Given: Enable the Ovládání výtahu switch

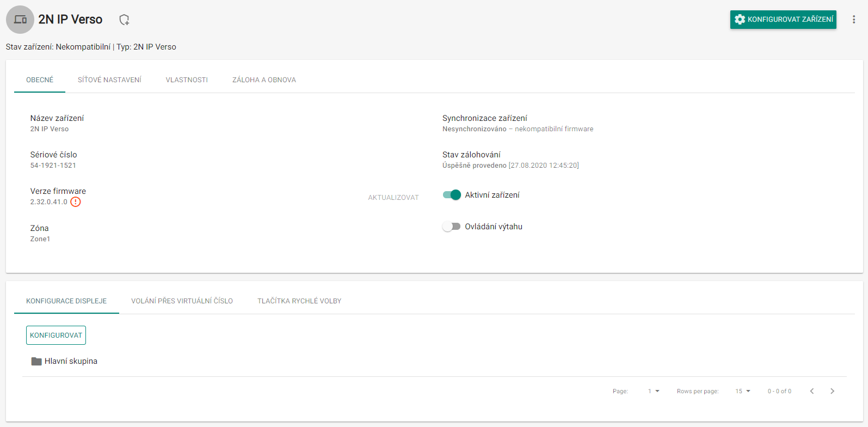Looking at the screenshot, I should click(452, 227).
